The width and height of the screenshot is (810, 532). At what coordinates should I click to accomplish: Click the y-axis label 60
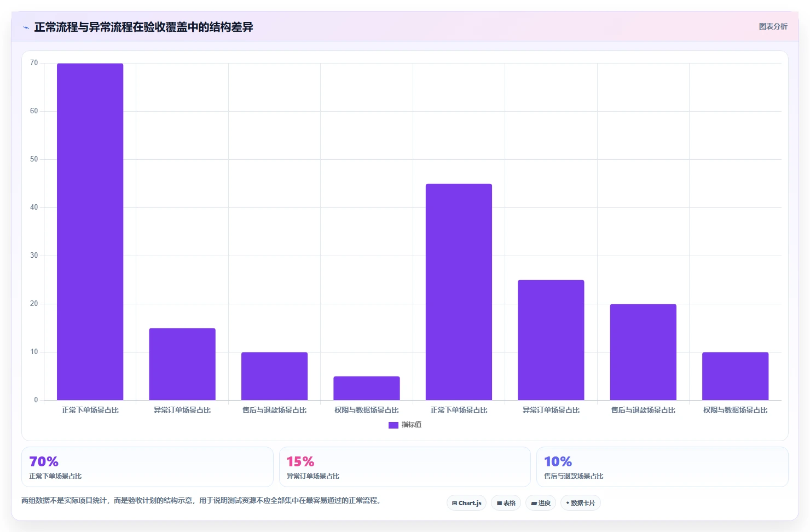(34, 111)
